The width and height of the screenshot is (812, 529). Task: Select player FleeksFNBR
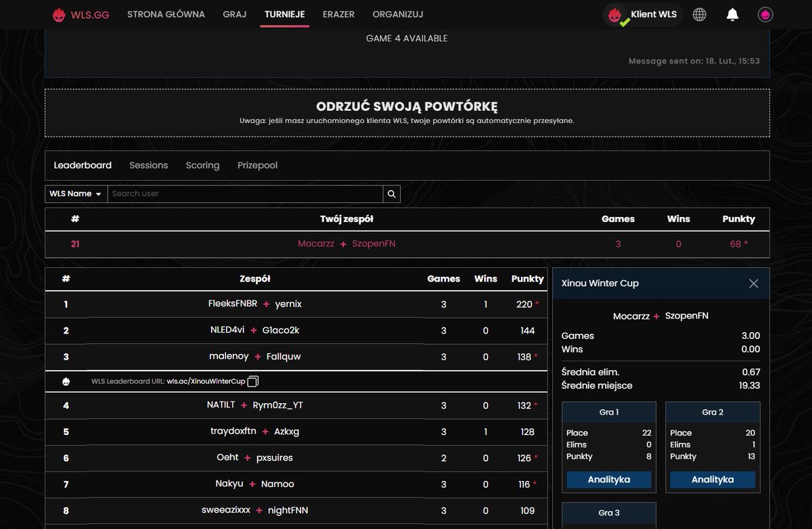point(233,304)
